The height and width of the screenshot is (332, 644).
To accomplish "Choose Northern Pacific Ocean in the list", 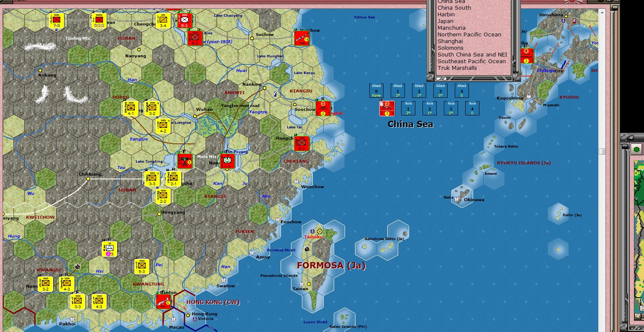I will point(469,34).
